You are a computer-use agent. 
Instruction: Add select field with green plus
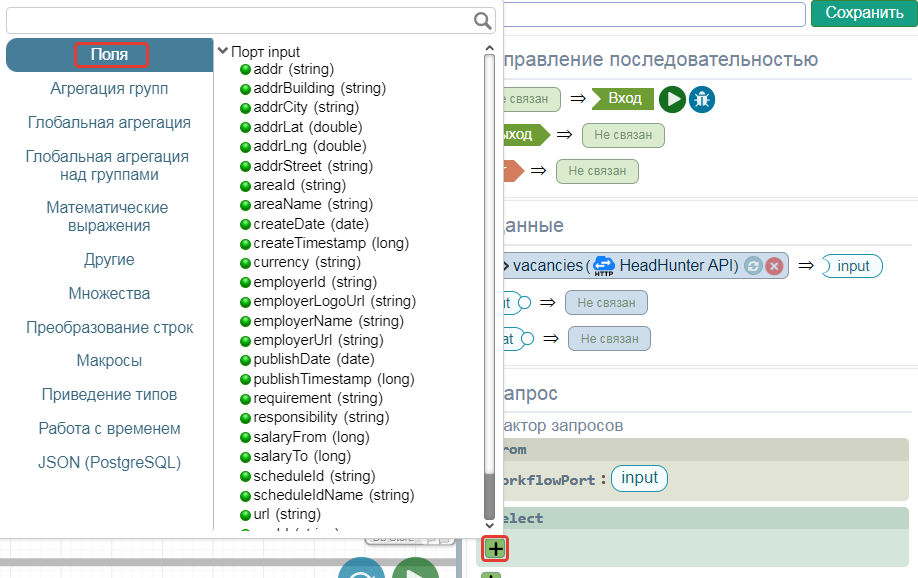(495, 548)
